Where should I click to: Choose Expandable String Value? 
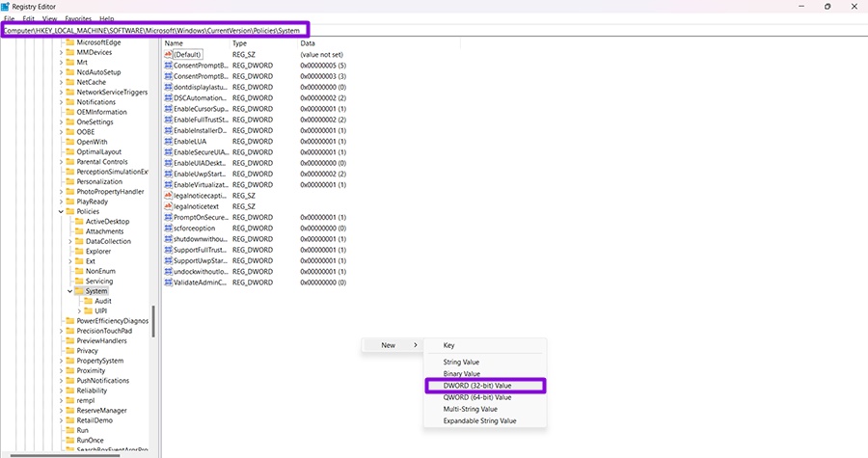(x=485, y=421)
